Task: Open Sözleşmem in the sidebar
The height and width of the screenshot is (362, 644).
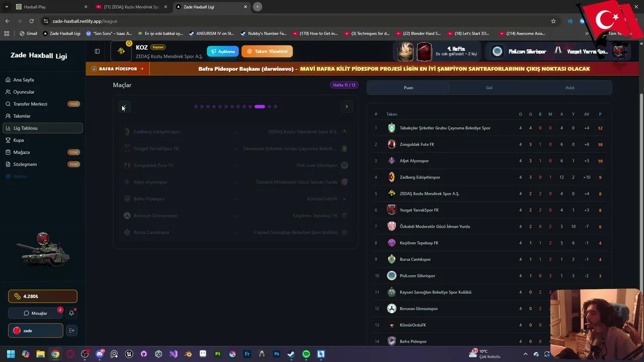Action: click(x=42, y=164)
